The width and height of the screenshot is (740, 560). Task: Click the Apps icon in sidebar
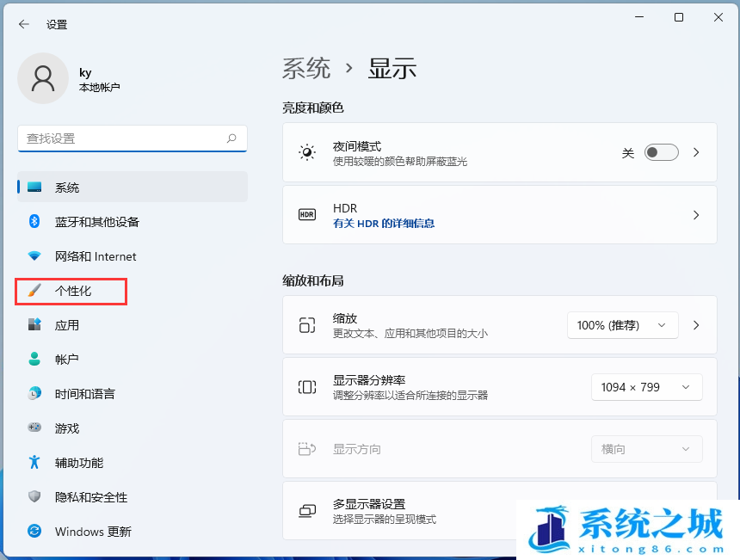click(x=34, y=325)
